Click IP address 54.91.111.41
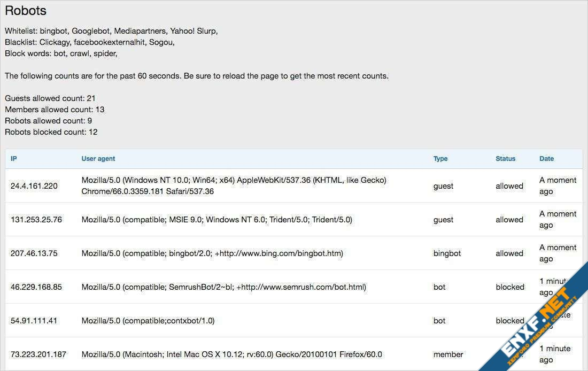 [x=34, y=321]
